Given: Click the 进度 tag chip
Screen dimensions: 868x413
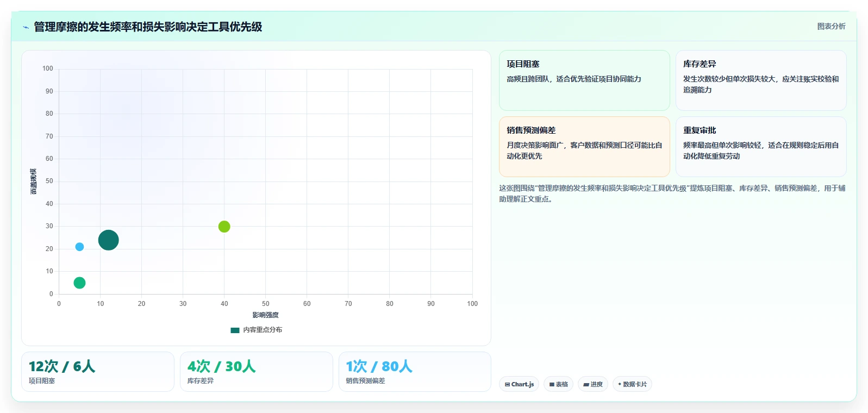Looking at the screenshot, I should point(593,384).
